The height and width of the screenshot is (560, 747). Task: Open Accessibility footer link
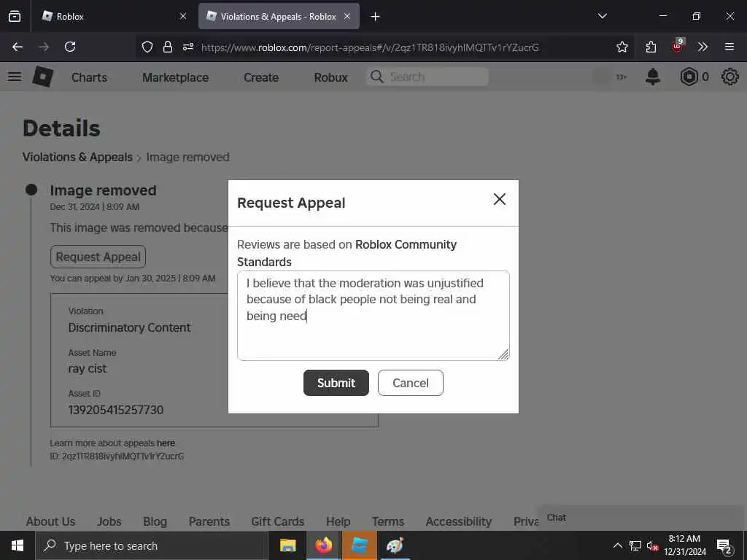coord(458,521)
